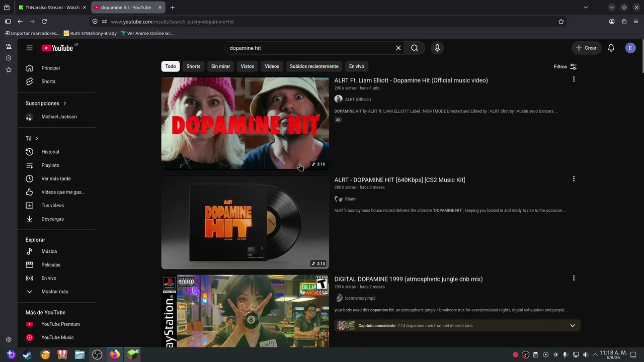
Task: Open a new browser tab
Action: (x=173, y=8)
